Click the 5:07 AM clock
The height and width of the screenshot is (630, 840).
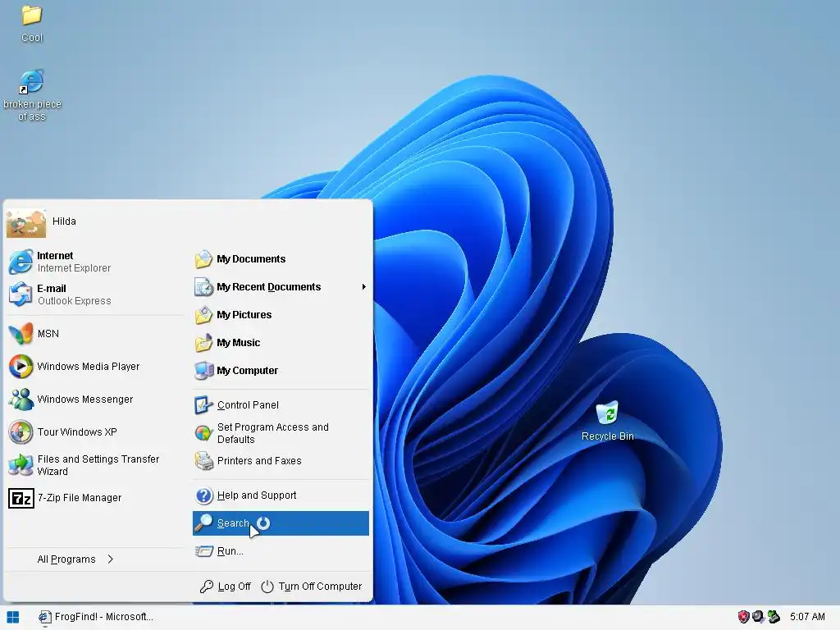[x=807, y=617]
